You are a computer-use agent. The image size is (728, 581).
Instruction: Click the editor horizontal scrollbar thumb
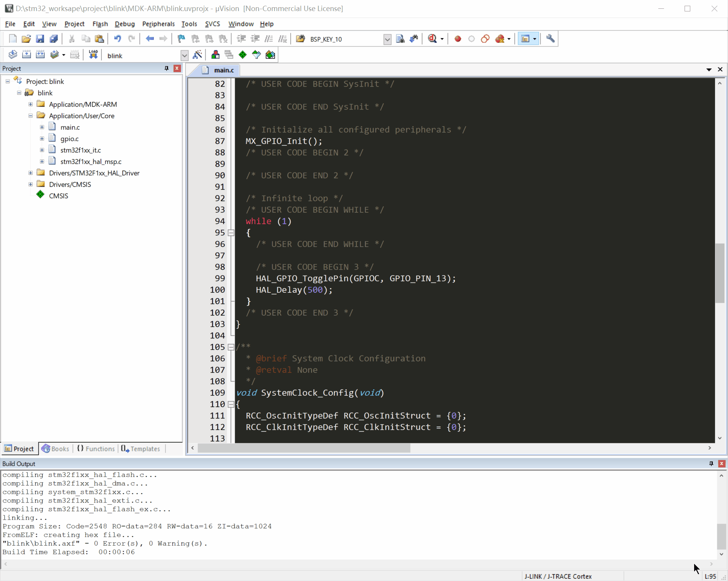304,448
